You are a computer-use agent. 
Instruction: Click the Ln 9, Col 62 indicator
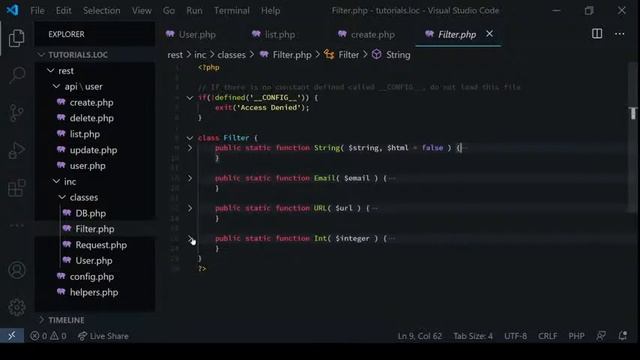coord(420,336)
